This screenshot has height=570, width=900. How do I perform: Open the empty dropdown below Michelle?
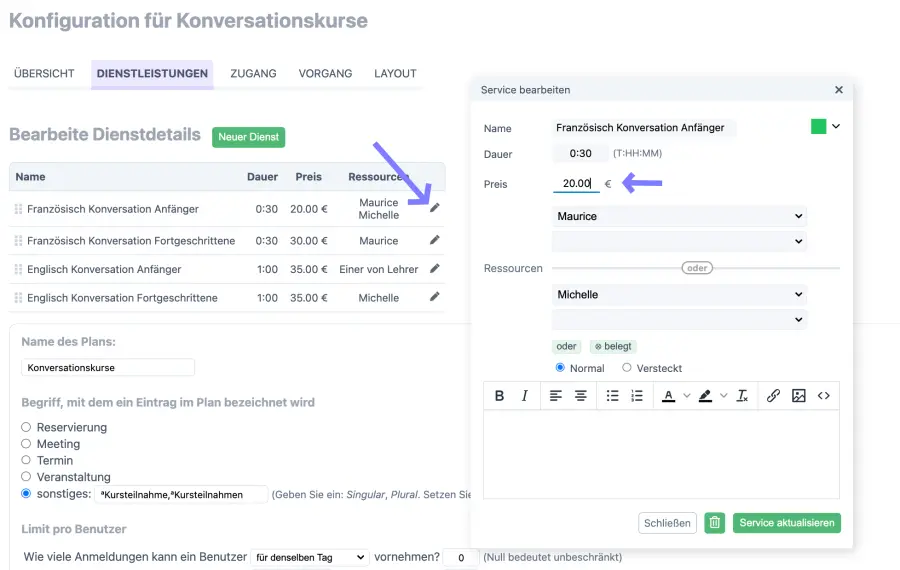coord(679,319)
